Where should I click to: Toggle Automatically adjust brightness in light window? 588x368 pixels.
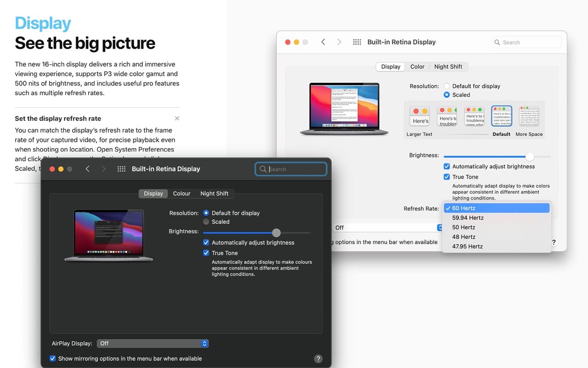pos(447,167)
